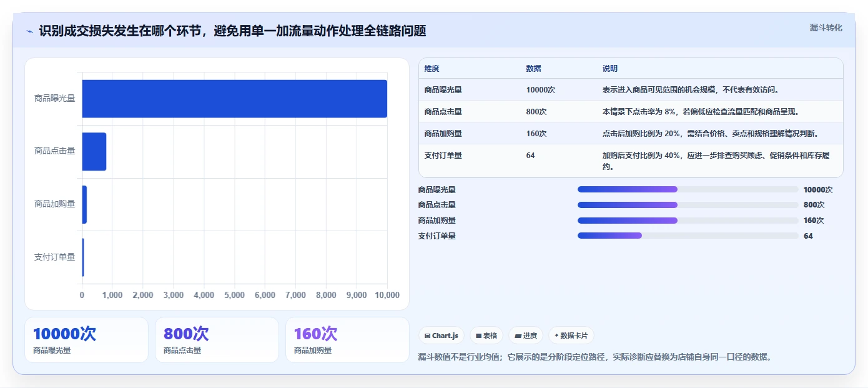Click the footnote starting 漏斗数值不是行业均值
This screenshot has height=388, width=868.
click(594, 357)
